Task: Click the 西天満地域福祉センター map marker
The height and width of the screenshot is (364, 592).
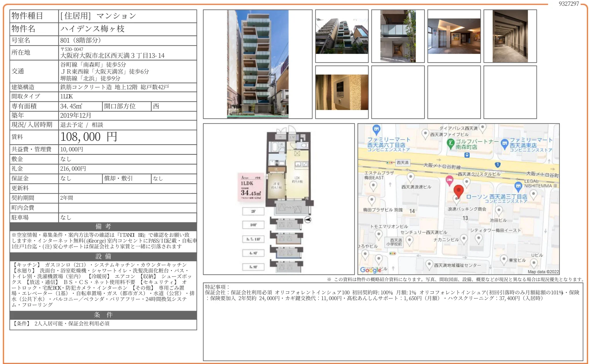Action: click(429, 264)
